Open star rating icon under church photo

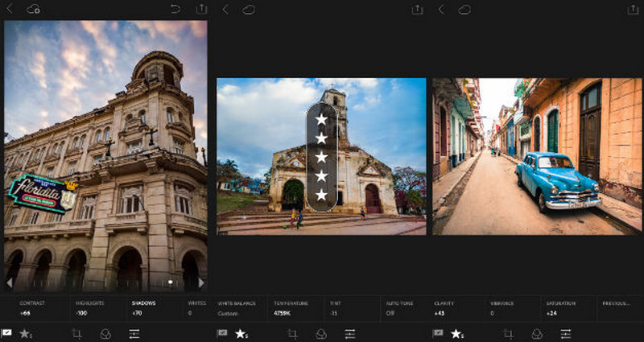[241, 334]
